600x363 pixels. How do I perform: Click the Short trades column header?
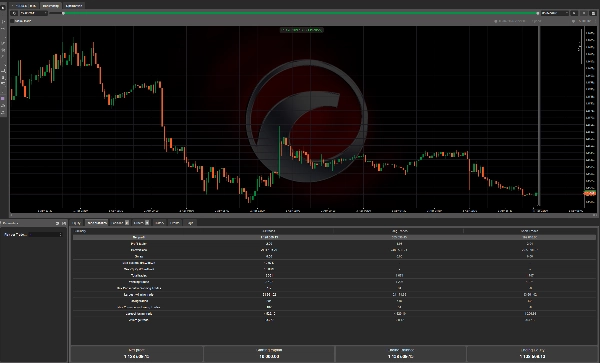pyautogui.click(x=530, y=231)
